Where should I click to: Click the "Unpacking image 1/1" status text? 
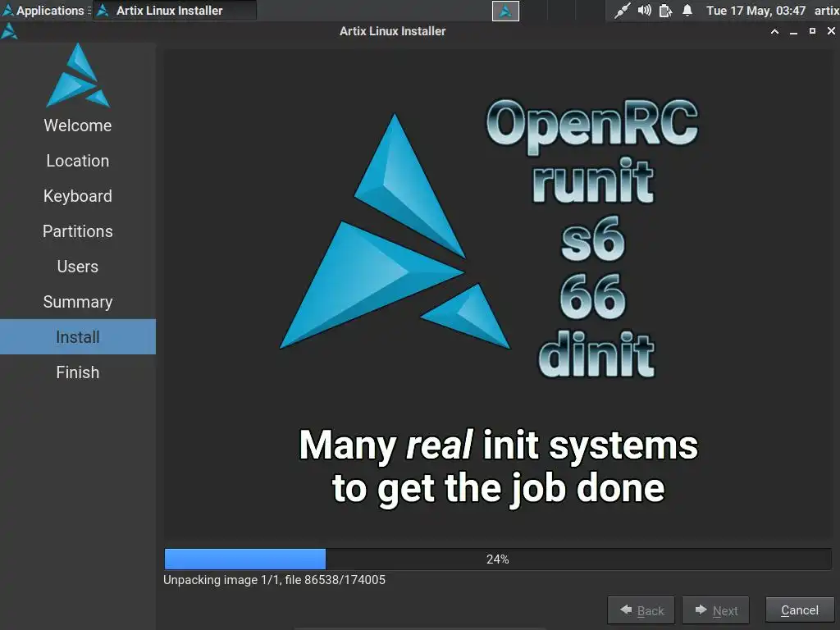[274, 580]
